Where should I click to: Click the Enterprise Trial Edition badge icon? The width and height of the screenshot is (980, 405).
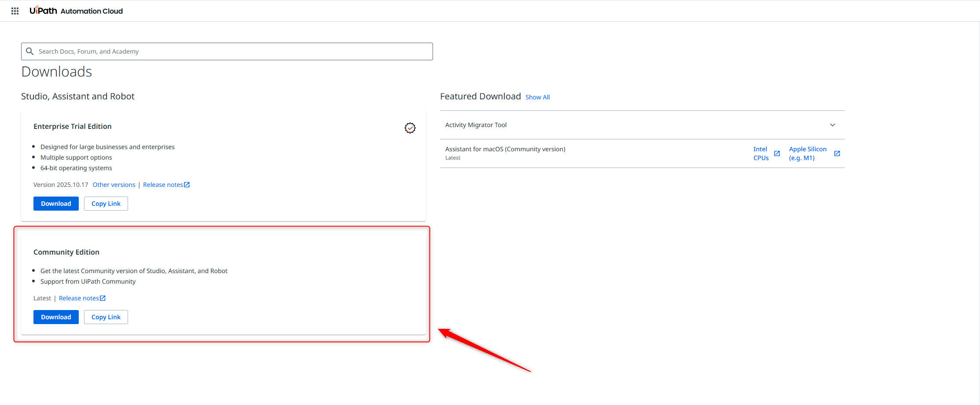click(x=410, y=128)
